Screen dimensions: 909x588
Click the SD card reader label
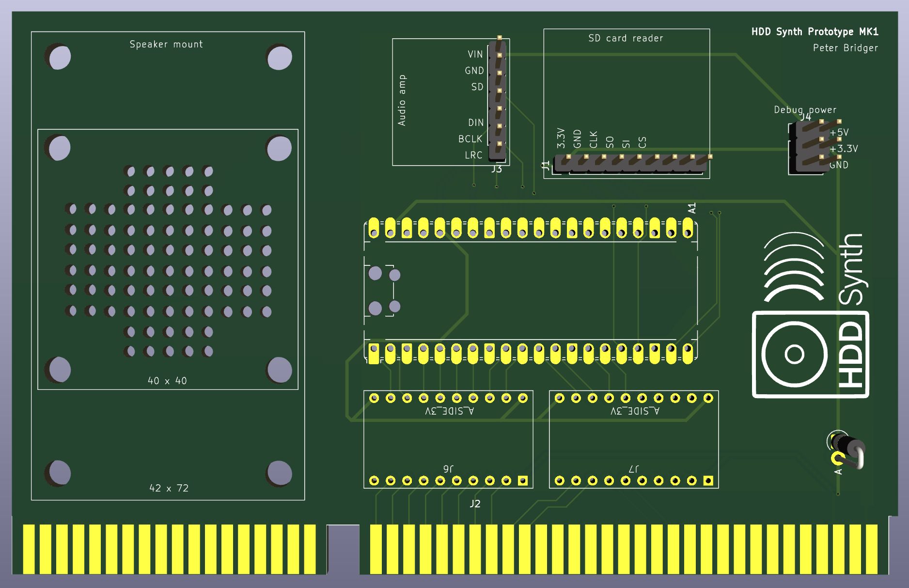tap(626, 38)
